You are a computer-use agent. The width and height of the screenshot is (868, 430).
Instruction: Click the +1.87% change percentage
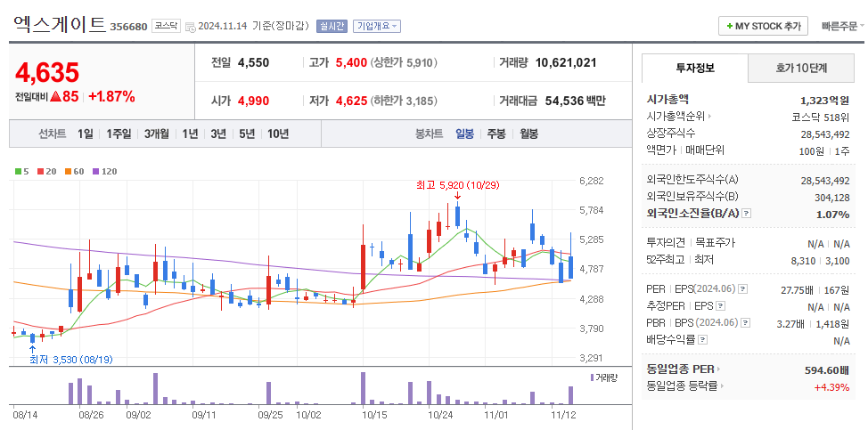111,96
